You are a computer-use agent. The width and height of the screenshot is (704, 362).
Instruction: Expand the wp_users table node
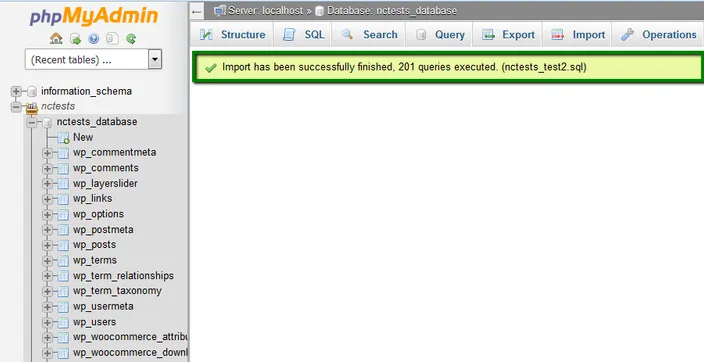point(47,322)
